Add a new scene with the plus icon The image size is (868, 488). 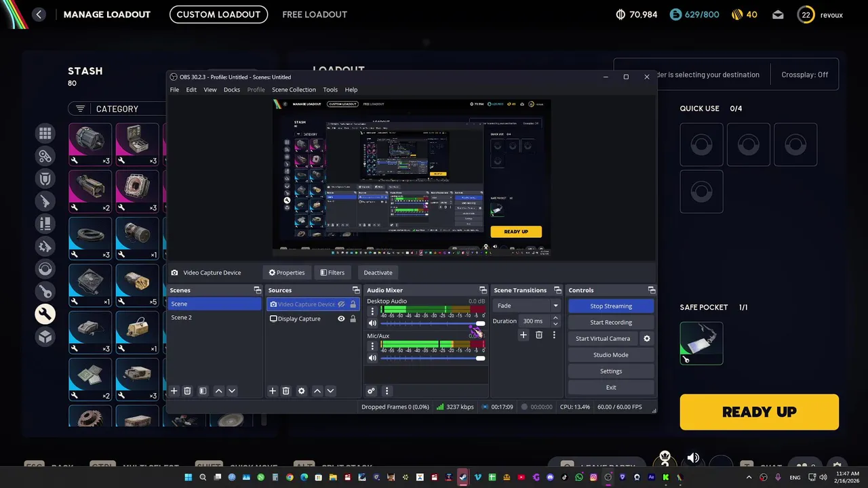(174, 391)
